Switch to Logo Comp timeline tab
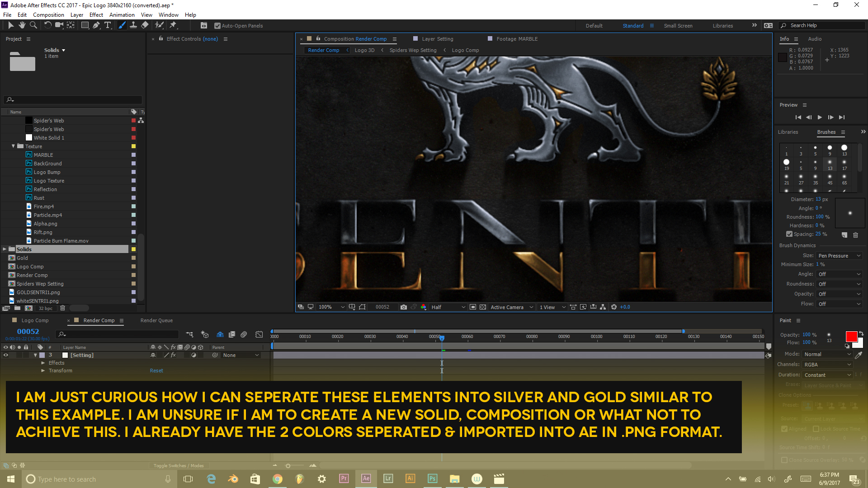Screen dimensions: 868x488 coord(35,320)
